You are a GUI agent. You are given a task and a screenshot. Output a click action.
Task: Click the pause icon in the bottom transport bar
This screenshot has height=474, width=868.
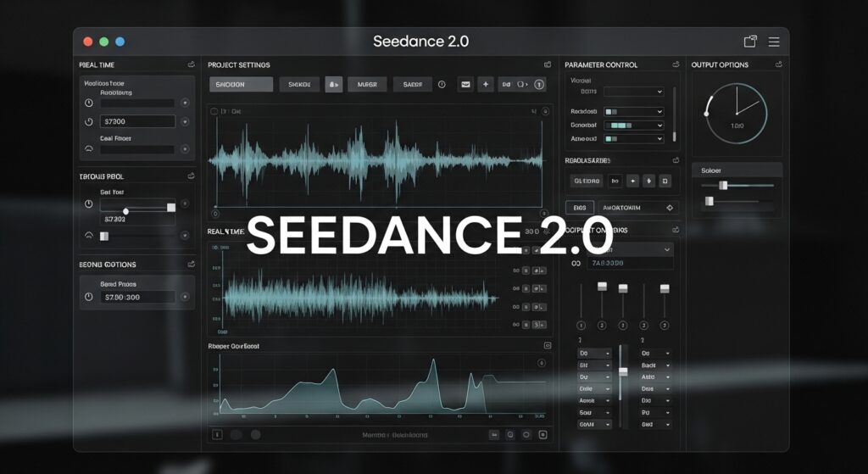click(x=218, y=435)
